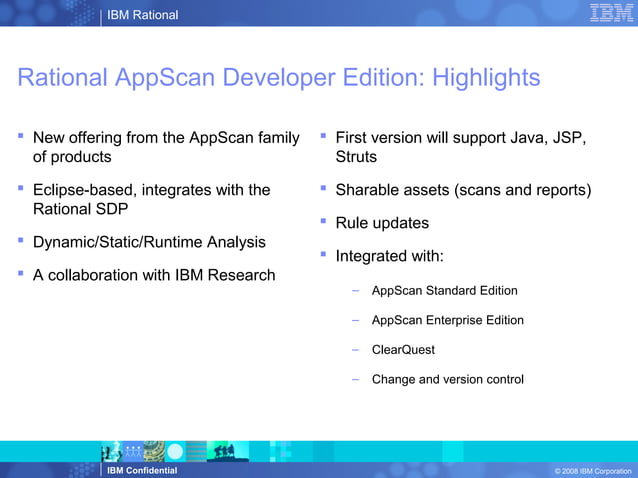This screenshot has width=638, height=478.
Task: Click the bullet beside 'Dynamic/Static/Runtime Analysis'
Action: click(21, 240)
